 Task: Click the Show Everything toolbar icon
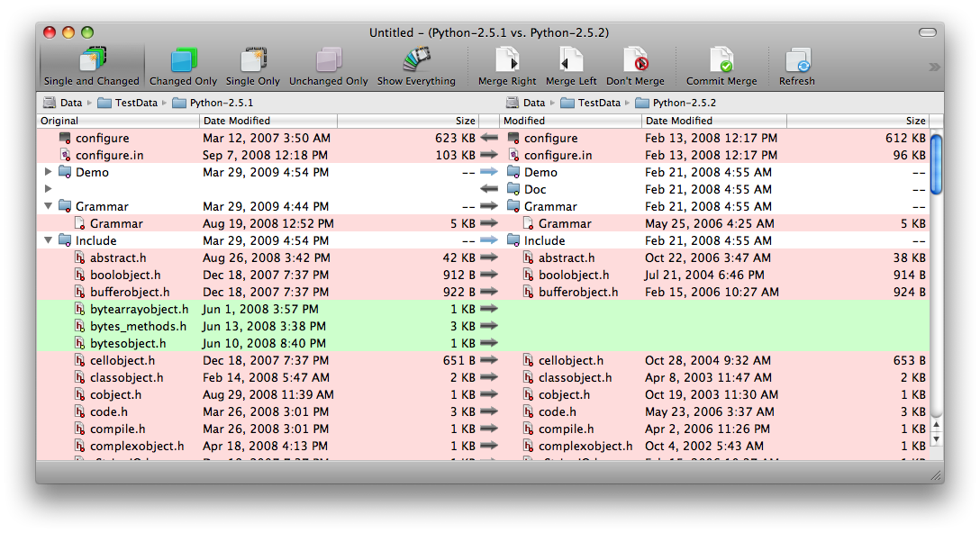(x=416, y=60)
